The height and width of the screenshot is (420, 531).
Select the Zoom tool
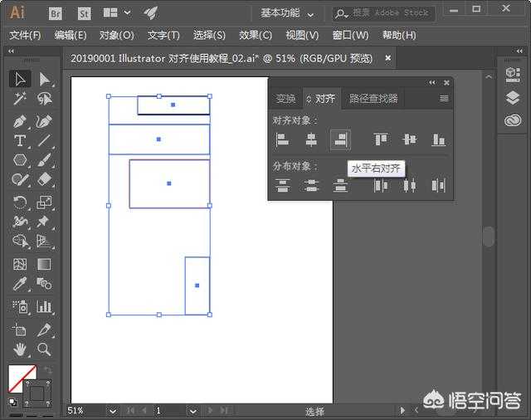[x=44, y=349]
